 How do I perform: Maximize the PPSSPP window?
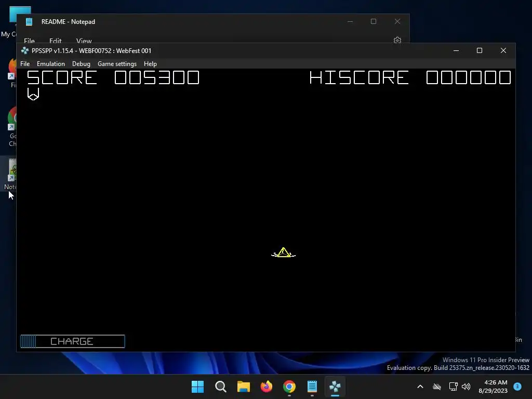tap(480, 50)
